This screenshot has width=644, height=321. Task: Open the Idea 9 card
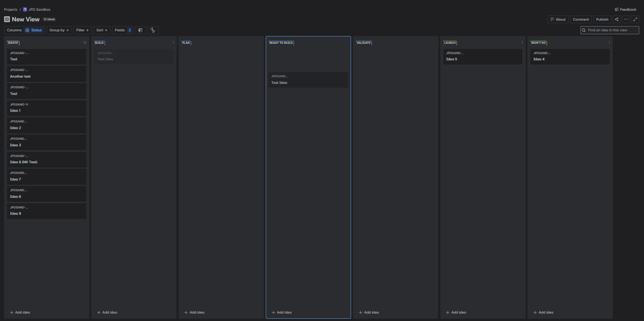tap(46, 211)
